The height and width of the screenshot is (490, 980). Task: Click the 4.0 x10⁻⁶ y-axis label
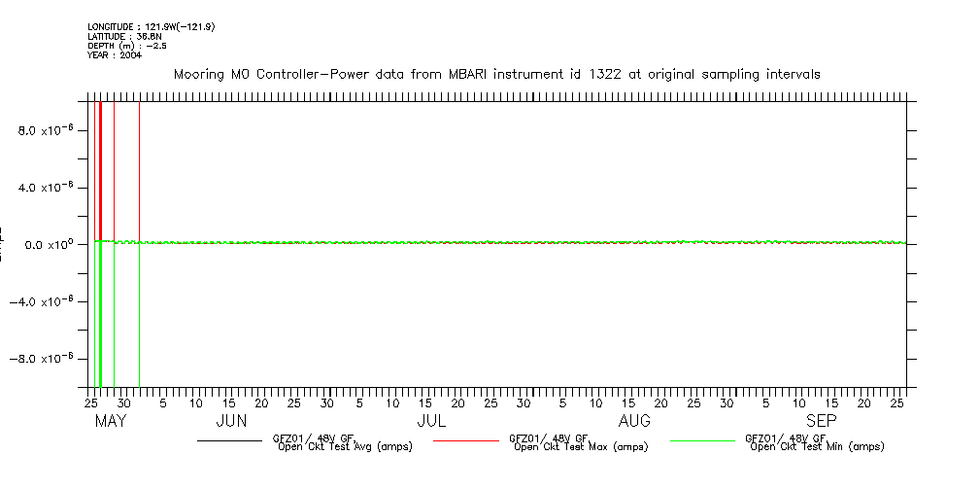click(x=47, y=188)
